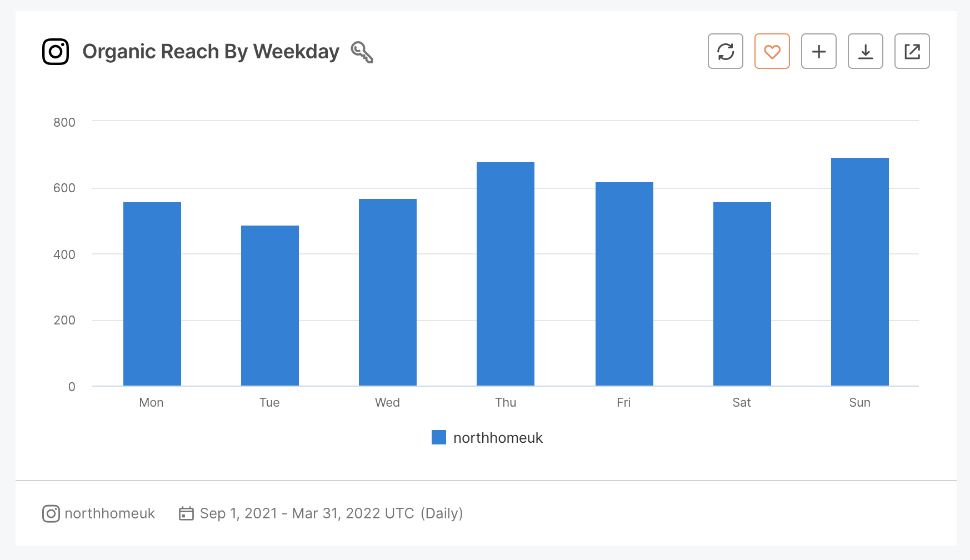Expand the chart options via external link control
970x560 pixels.
tap(912, 52)
